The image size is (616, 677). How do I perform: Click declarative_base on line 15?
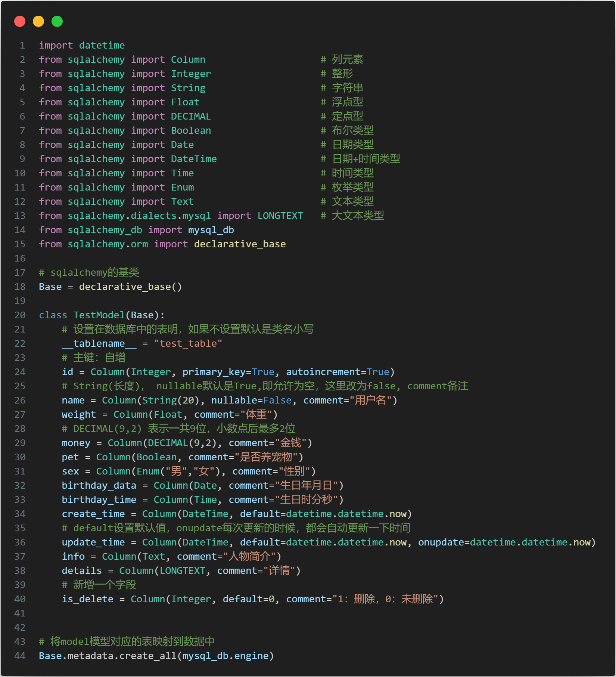[x=240, y=244]
